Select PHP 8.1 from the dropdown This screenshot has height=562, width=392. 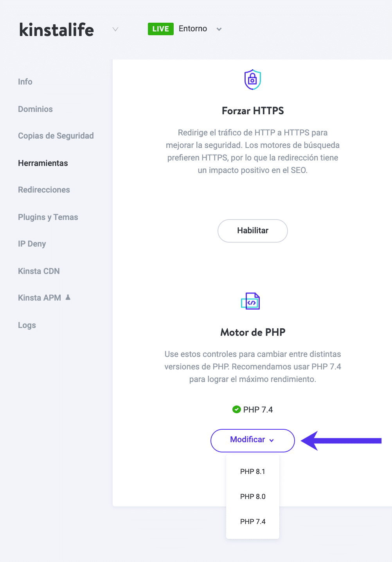pos(253,472)
